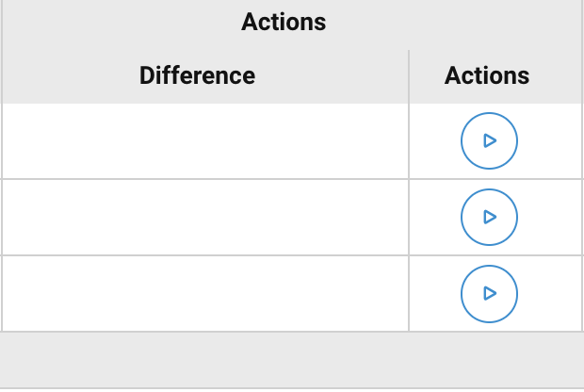Click the Actions column header beside Difference
The width and height of the screenshot is (584, 392).
click(486, 75)
